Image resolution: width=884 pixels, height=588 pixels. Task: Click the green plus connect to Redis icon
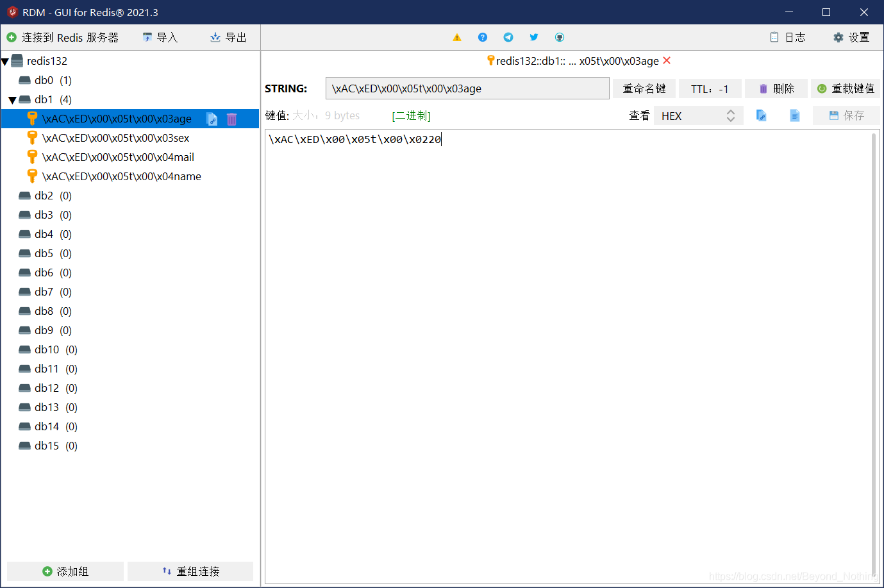[x=12, y=37]
